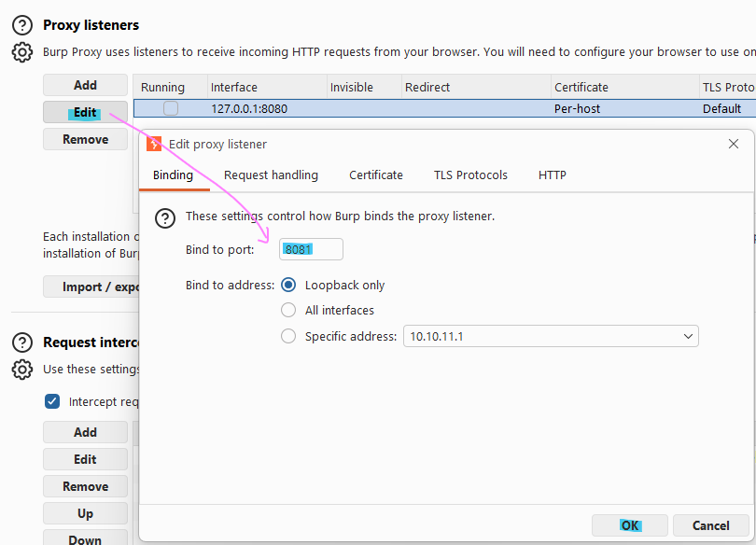Select All interfaces radio button
Screen dimensions: 756x545
(288, 310)
